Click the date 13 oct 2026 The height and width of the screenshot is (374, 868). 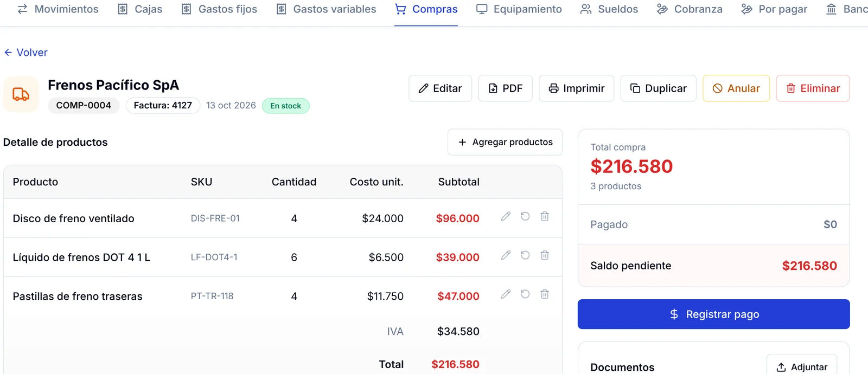click(231, 105)
